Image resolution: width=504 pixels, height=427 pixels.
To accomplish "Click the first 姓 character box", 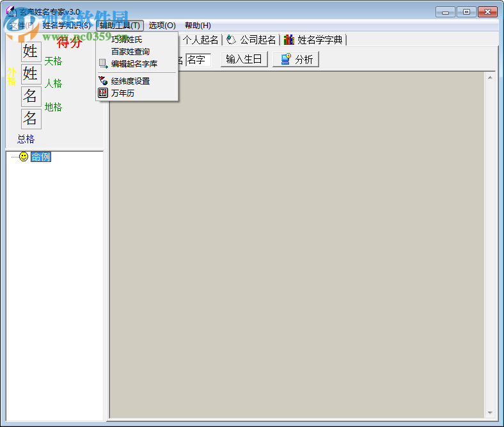I will [x=31, y=51].
